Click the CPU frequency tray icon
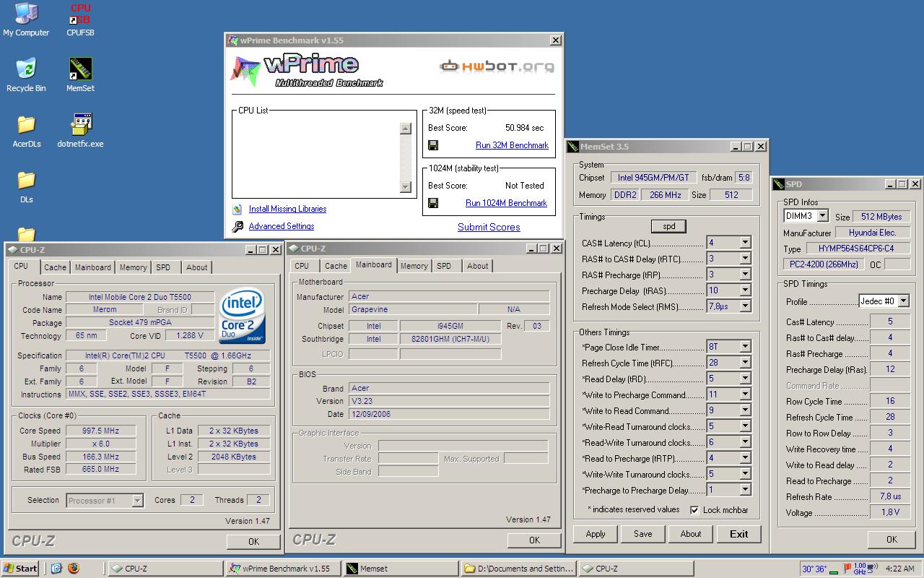The image size is (924, 578). coord(859,569)
